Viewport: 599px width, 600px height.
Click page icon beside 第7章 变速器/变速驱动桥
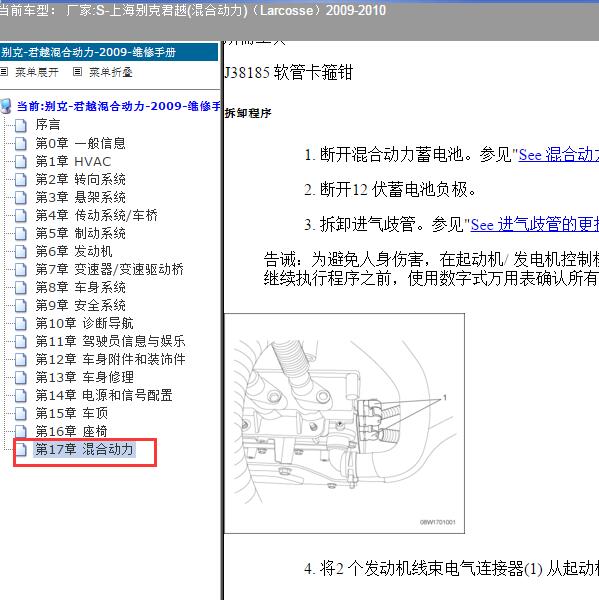21,269
